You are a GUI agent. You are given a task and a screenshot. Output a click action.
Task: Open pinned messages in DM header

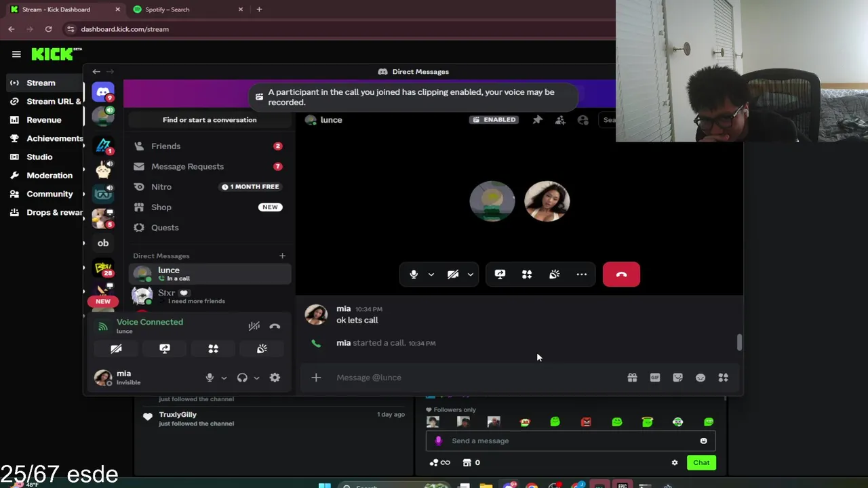pyautogui.click(x=537, y=120)
